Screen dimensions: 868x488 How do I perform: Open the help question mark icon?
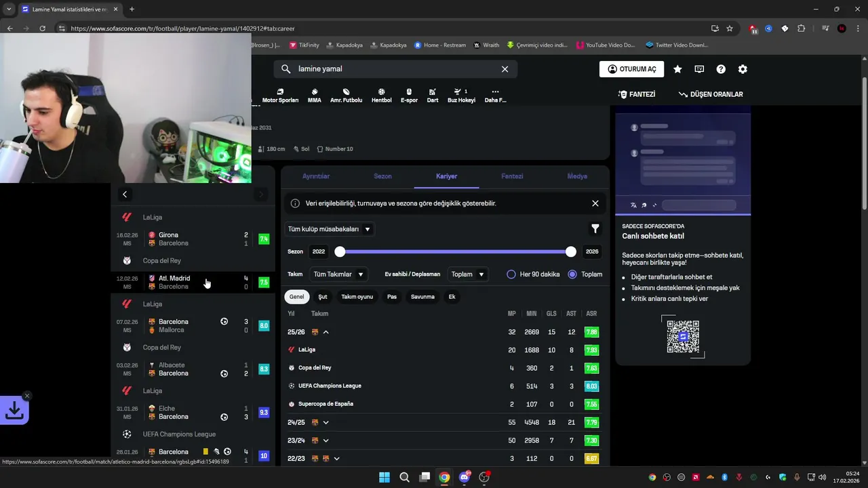pyautogui.click(x=721, y=69)
